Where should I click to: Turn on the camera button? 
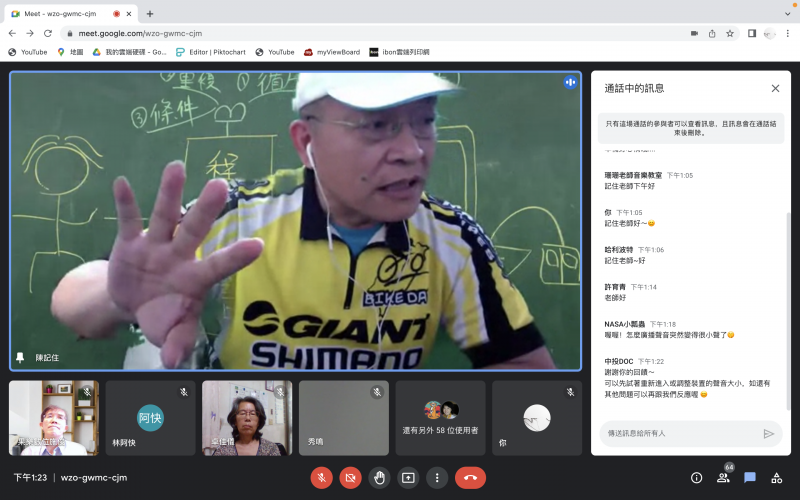(x=350, y=478)
